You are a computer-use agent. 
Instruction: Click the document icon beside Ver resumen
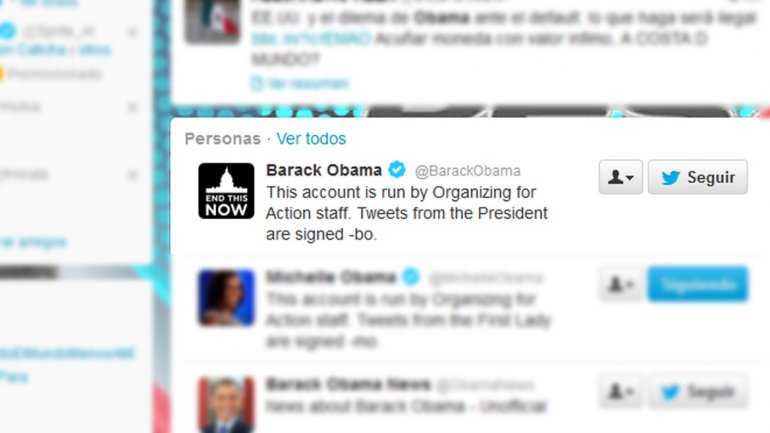tap(257, 83)
